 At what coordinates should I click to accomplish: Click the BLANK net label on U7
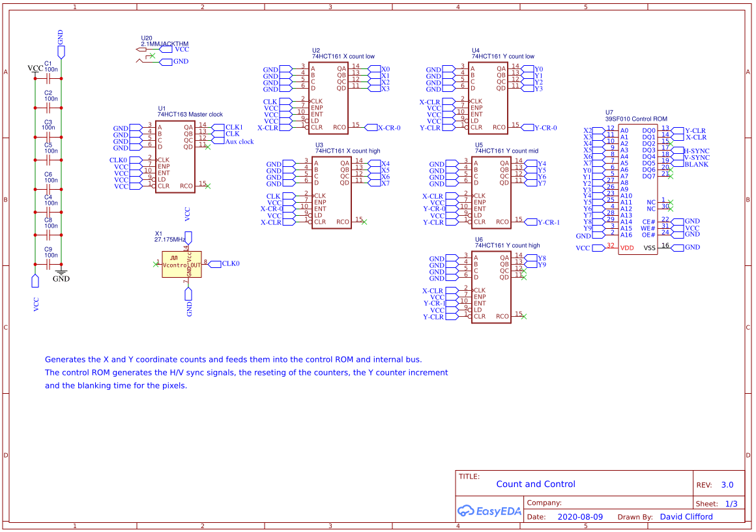coord(697,164)
